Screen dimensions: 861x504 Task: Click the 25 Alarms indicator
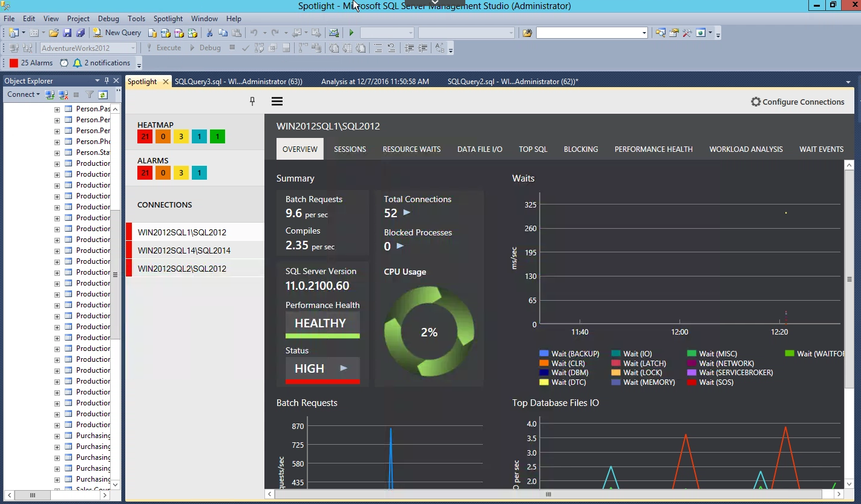[31, 63]
